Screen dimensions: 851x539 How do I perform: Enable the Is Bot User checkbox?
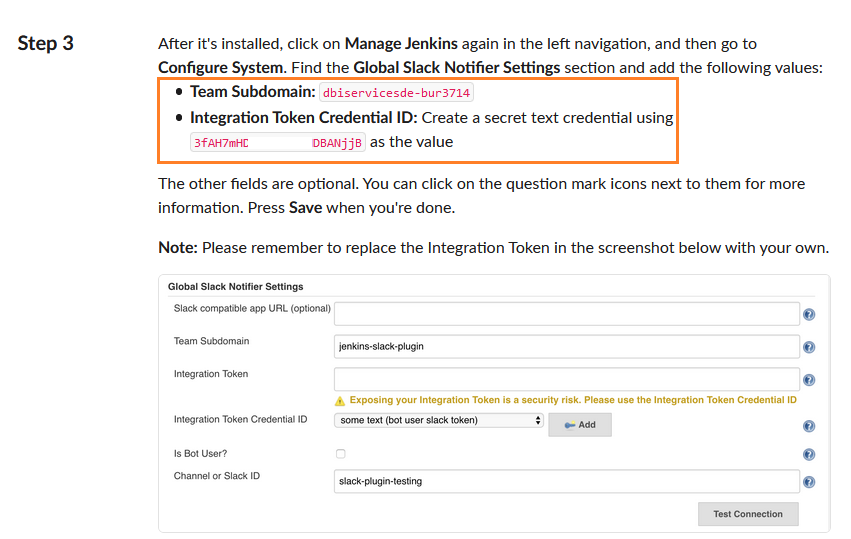(340, 454)
